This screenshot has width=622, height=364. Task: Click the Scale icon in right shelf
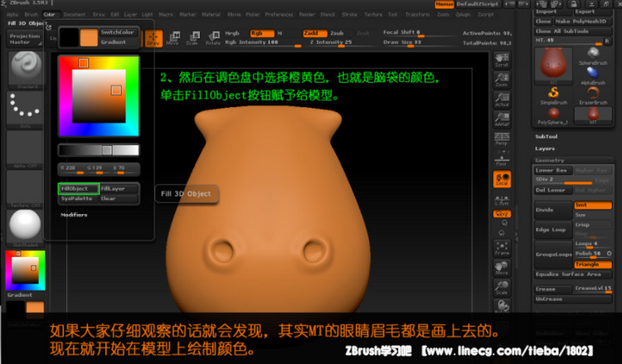tap(502, 288)
